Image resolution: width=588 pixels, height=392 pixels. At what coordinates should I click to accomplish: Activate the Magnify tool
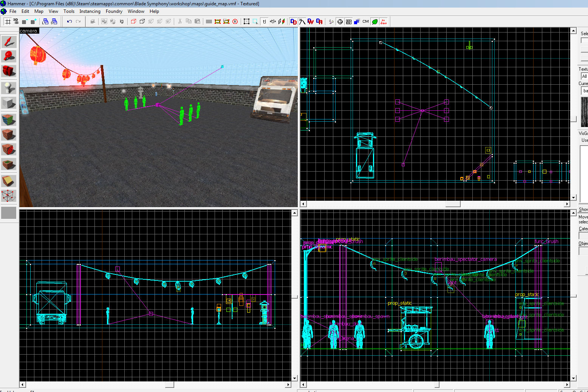[x=9, y=56]
